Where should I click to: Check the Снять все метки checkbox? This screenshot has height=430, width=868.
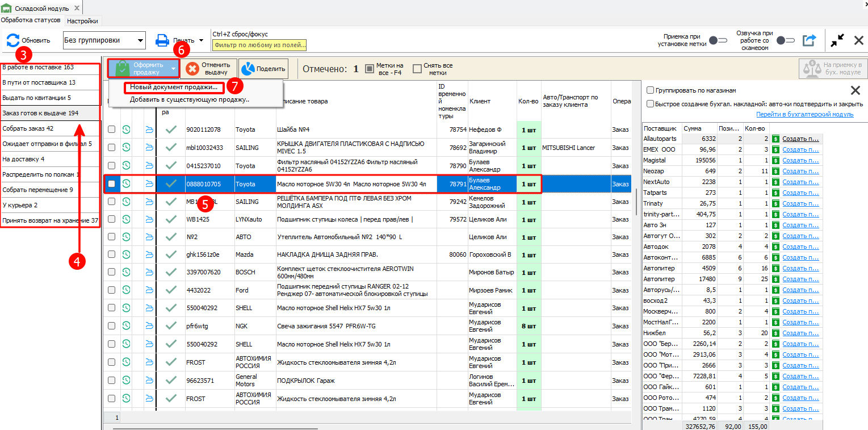(x=417, y=69)
